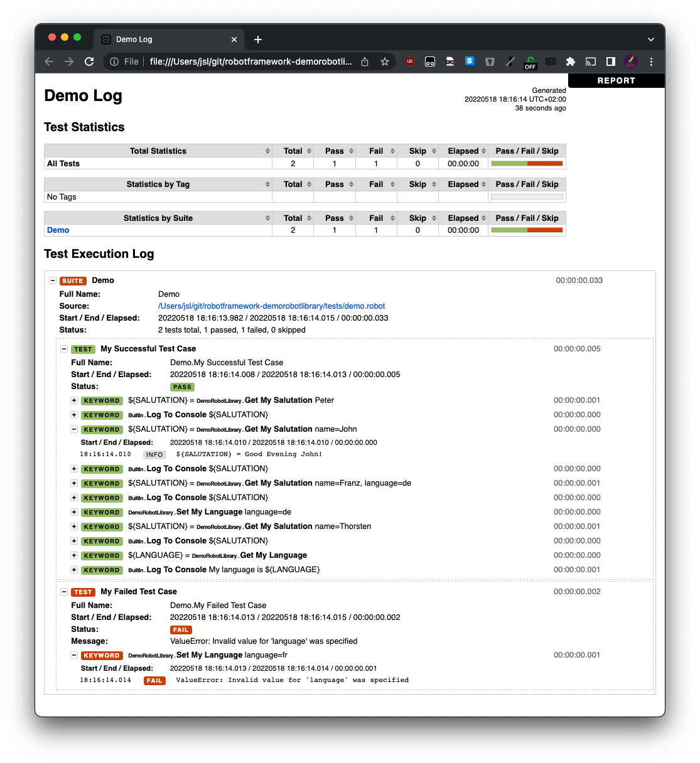Open Demo suite in Statistics by Suite
The image size is (700, 763).
pos(58,230)
